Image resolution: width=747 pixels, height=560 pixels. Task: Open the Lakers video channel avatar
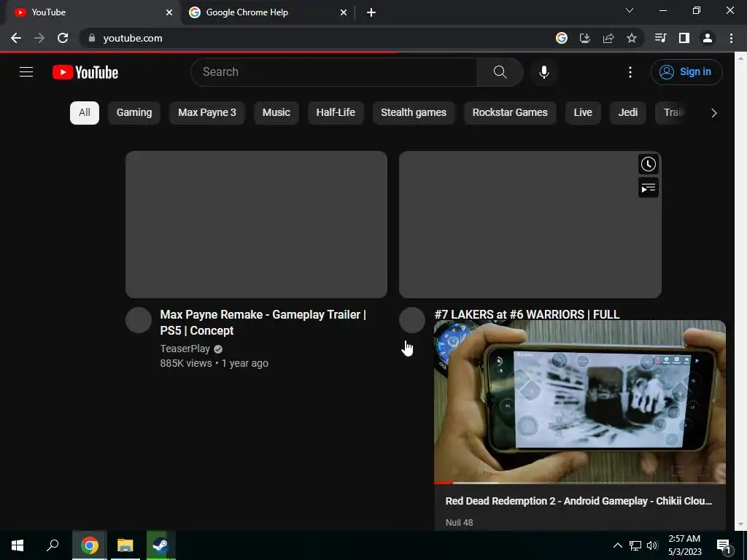412,320
